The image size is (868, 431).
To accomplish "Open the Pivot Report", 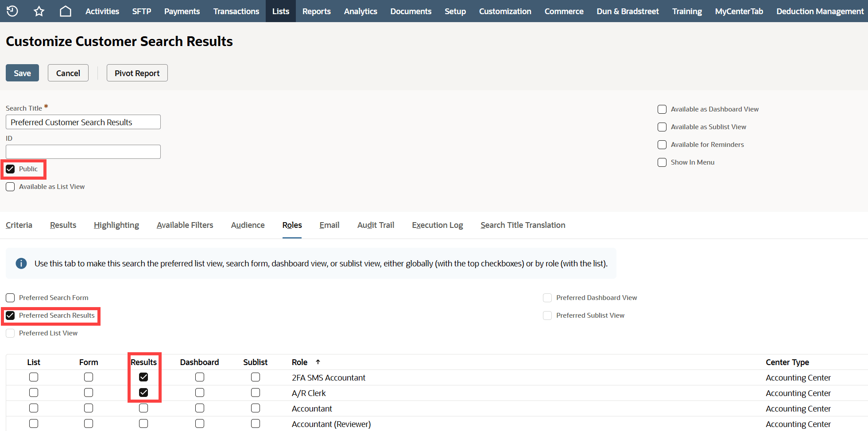I will click(x=137, y=73).
